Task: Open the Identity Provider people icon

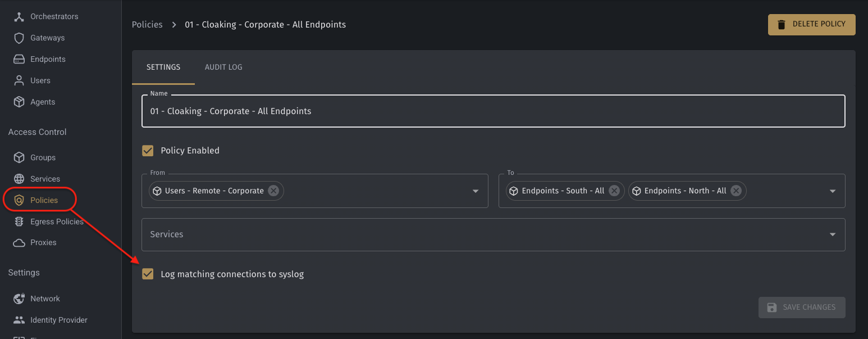Action: coord(19,320)
